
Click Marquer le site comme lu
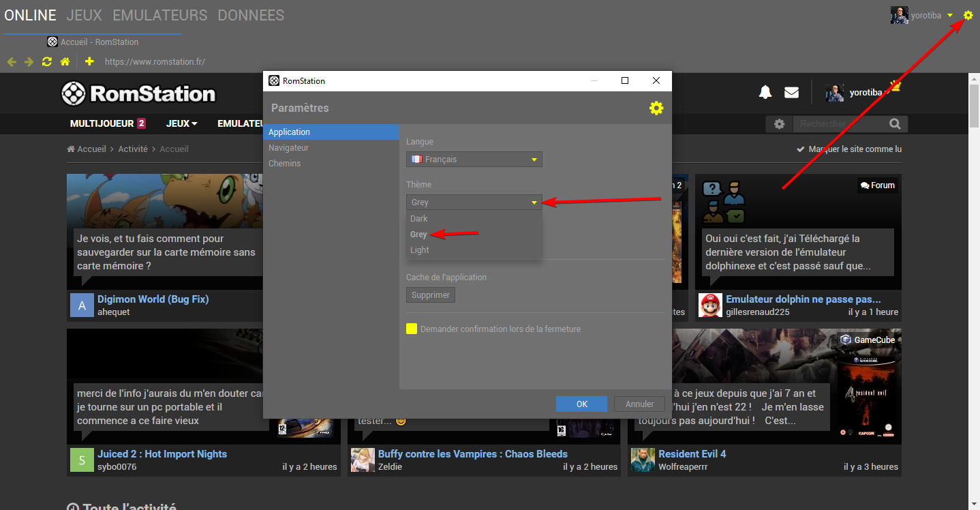click(849, 149)
